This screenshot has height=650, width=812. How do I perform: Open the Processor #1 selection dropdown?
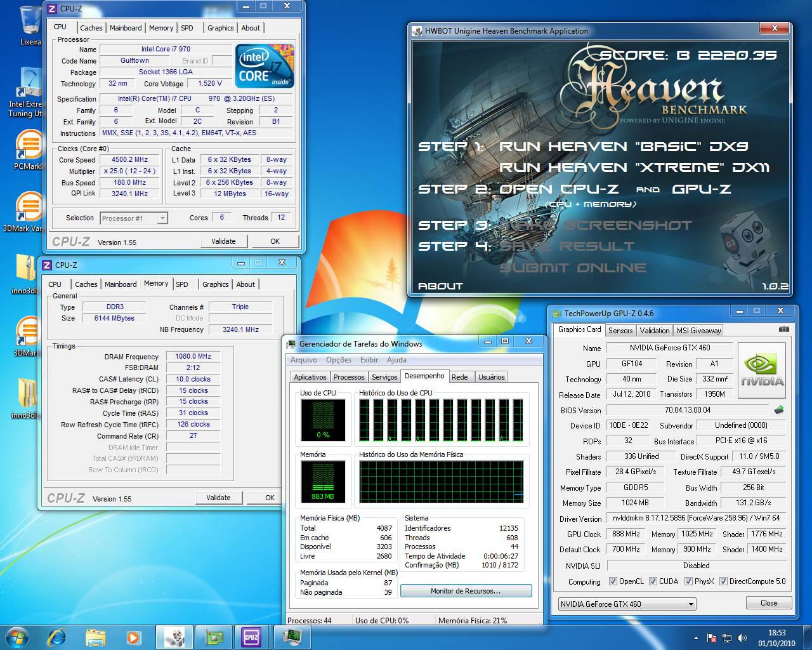click(134, 218)
